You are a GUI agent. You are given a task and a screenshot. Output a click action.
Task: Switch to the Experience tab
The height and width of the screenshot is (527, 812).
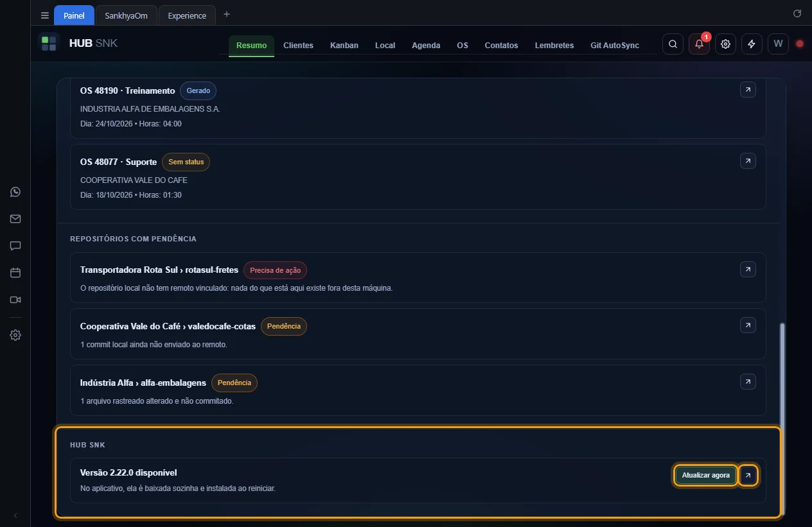pyautogui.click(x=187, y=15)
